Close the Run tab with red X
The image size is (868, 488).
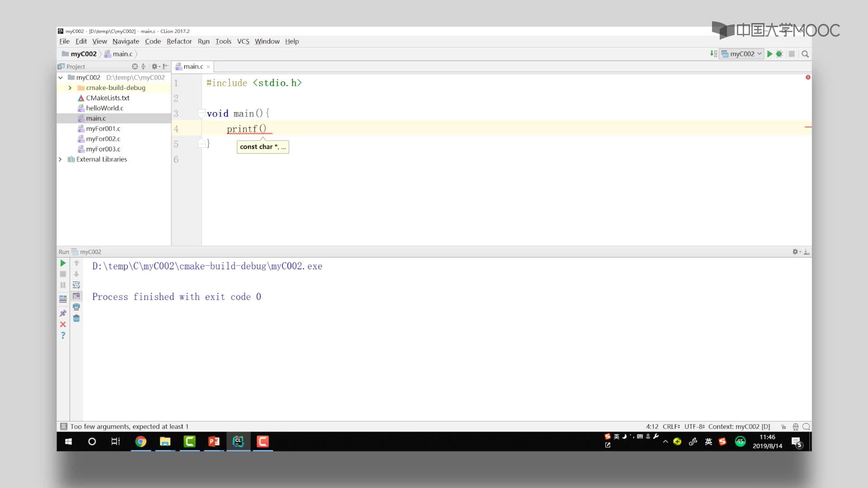tap(63, 324)
